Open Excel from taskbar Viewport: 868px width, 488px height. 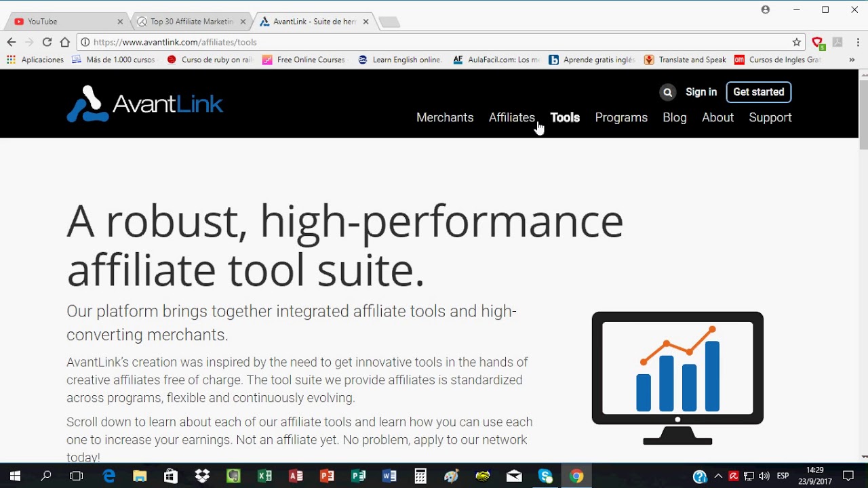coord(264,476)
